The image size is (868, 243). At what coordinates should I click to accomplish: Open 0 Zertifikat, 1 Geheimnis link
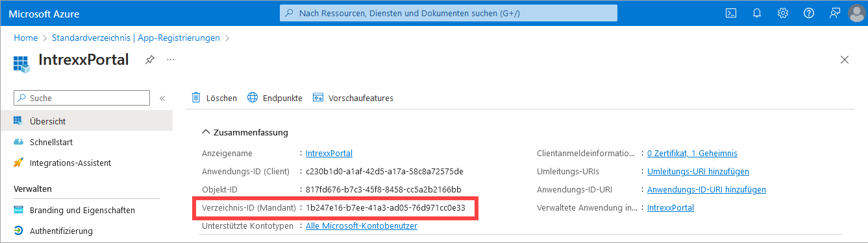click(x=692, y=154)
